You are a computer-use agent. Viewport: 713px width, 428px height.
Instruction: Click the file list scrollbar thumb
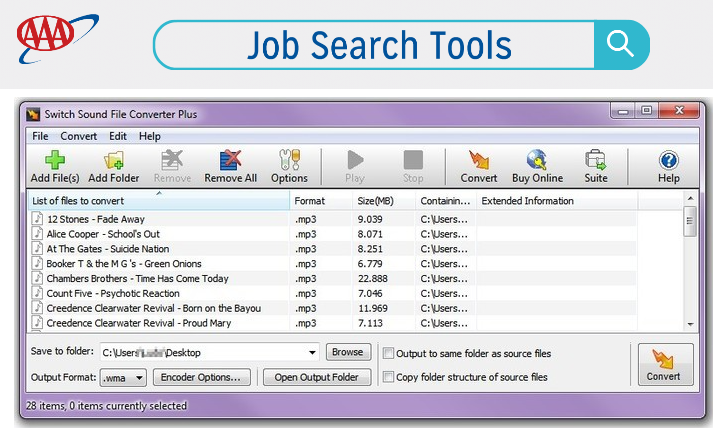pyautogui.click(x=690, y=221)
